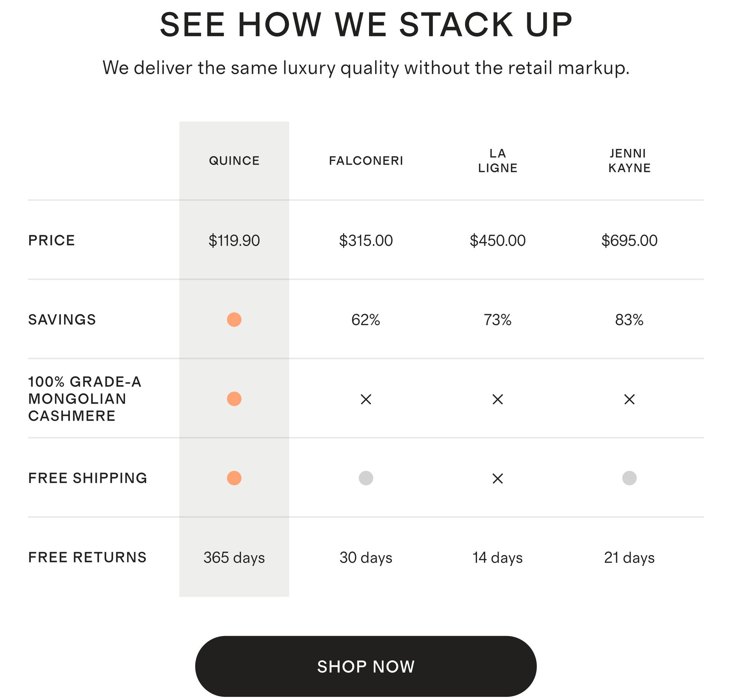Click the Shop Now button
This screenshot has height=700, width=732.
(366, 666)
